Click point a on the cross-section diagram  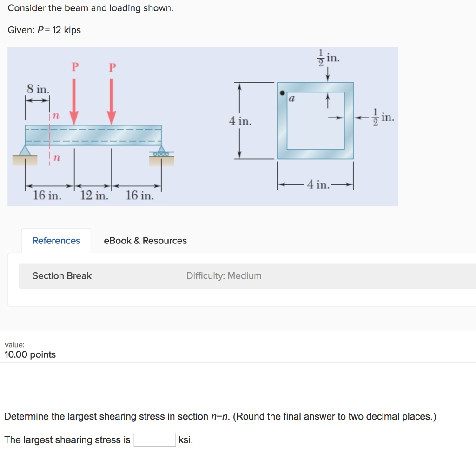[283, 92]
